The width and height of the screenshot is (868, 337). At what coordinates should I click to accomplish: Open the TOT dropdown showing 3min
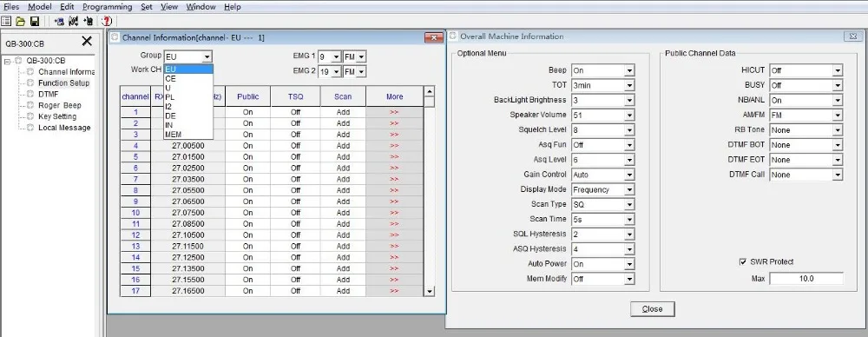click(x=628, y=86)
